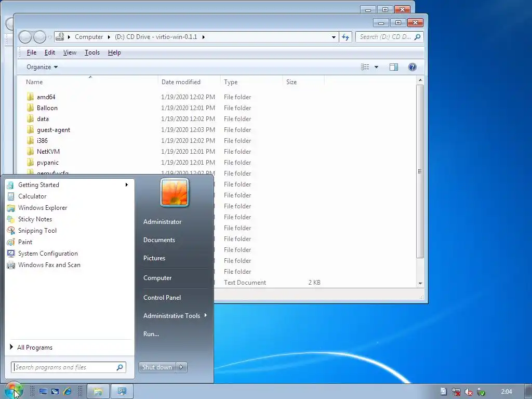Click the user account flower picture
This screenshot has width=532, height=399.
pos(175,192)
